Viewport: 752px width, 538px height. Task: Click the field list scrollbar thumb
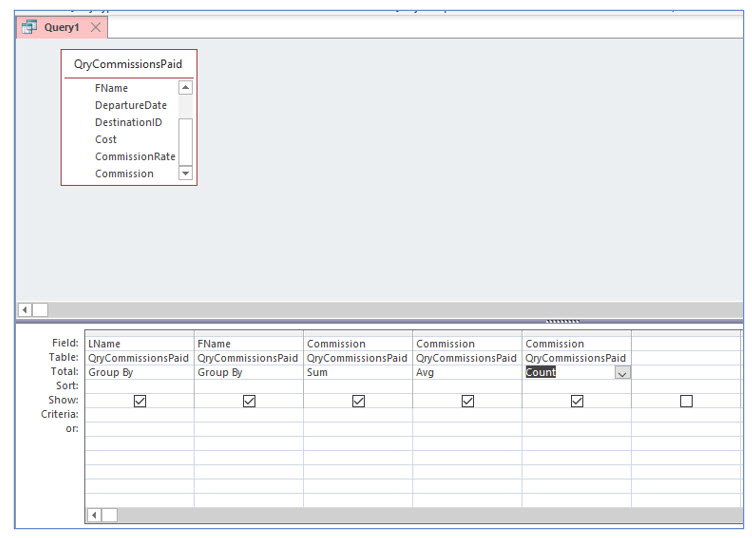[186, 141]
